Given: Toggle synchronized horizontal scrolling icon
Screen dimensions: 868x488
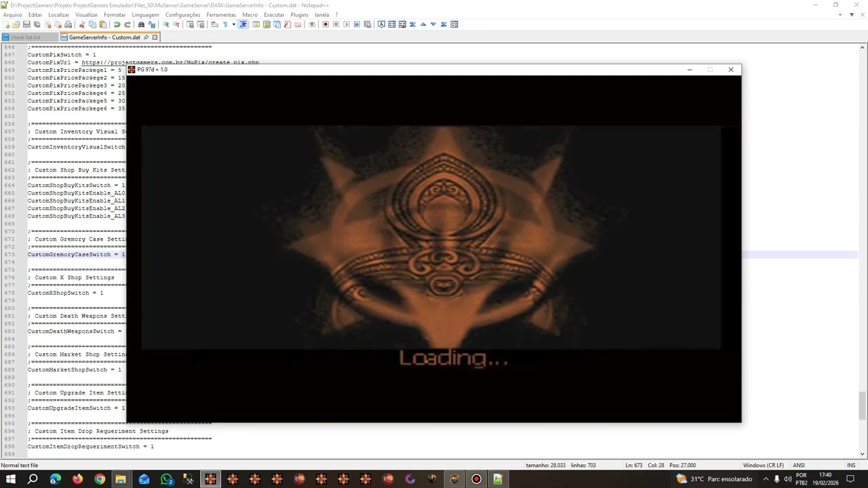Looking at the screenshot, I should [x=201, y=24].
